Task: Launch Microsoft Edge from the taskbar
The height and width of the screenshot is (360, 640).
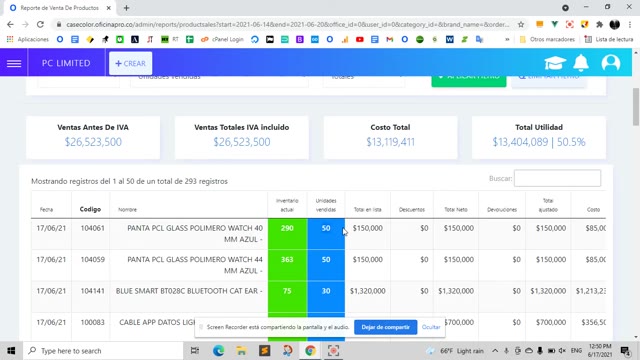Action: 218,351
